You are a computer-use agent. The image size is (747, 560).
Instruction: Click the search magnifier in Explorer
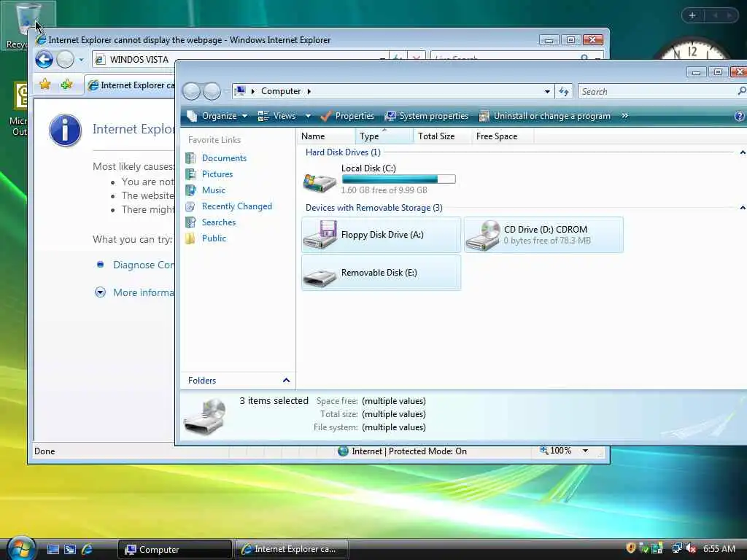(741, 91)
